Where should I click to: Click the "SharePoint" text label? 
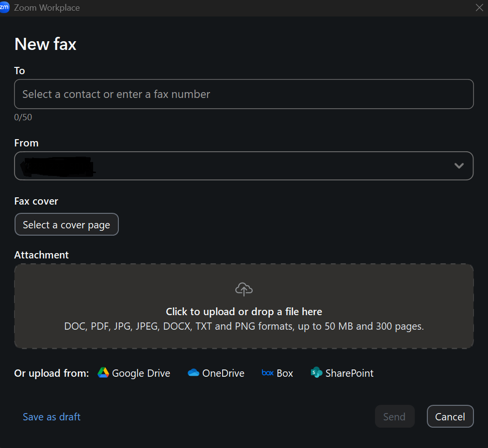349,373
